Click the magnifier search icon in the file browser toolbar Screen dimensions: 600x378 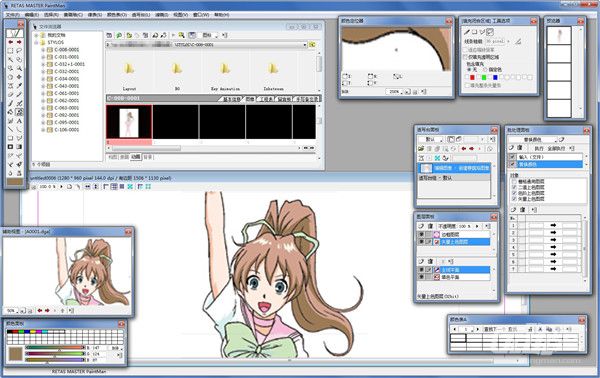182,35
